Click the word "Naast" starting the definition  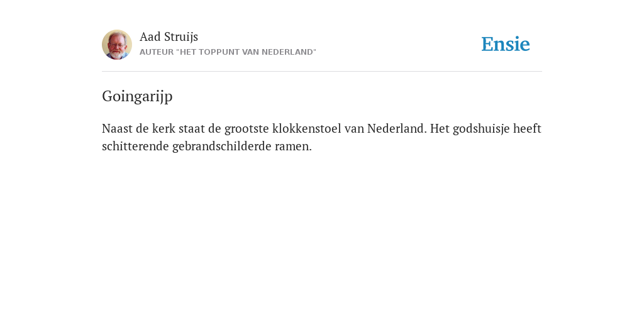click(x=117, y=128)
